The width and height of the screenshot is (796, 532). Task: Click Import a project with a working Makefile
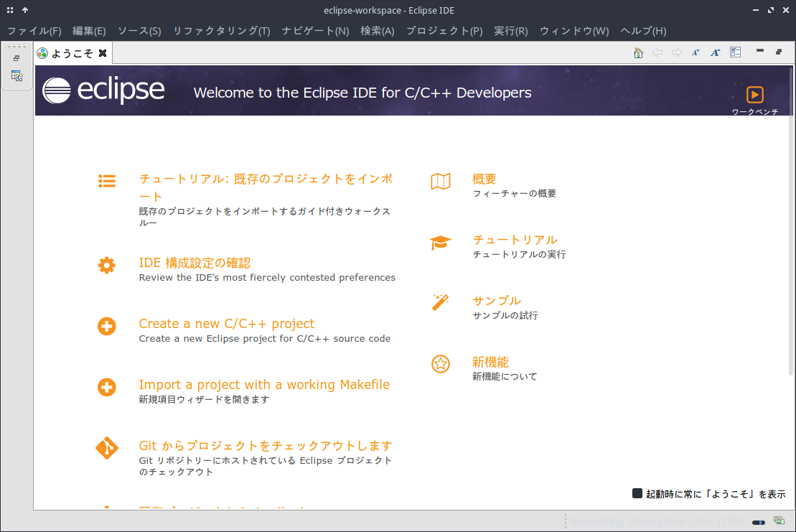click(x=264, y=385)
